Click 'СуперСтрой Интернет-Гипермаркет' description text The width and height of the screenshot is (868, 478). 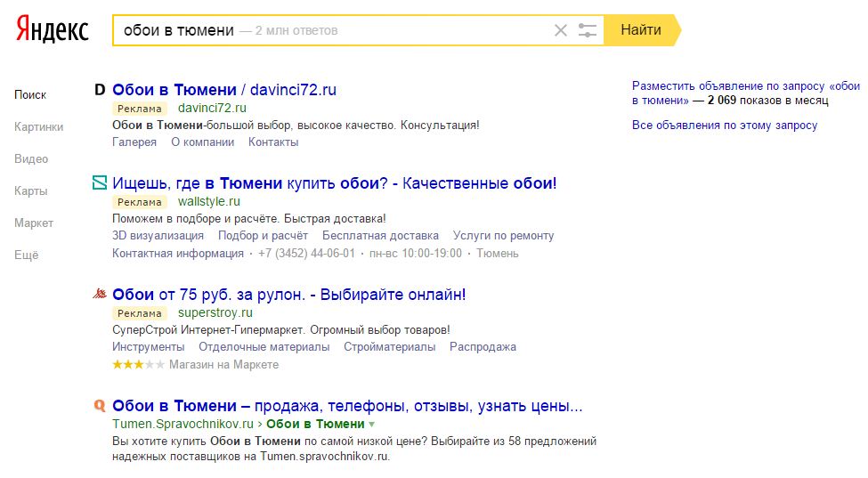(281, 330)
